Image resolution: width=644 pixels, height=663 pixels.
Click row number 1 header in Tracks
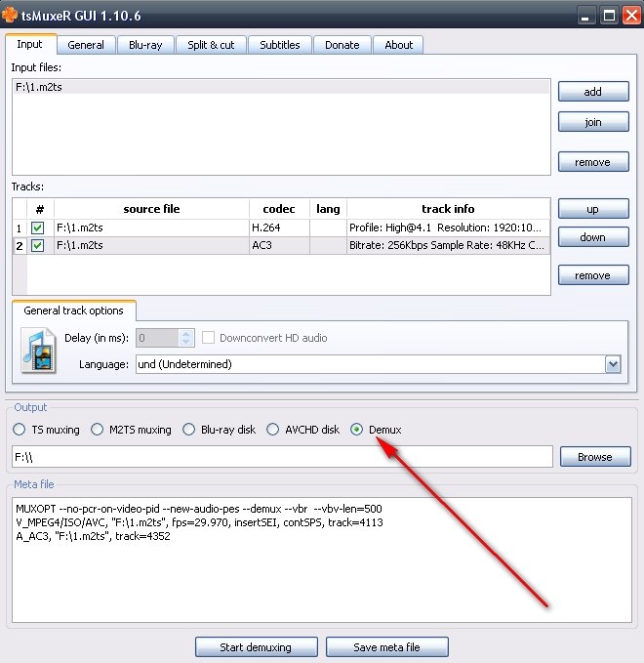point(20,228)
